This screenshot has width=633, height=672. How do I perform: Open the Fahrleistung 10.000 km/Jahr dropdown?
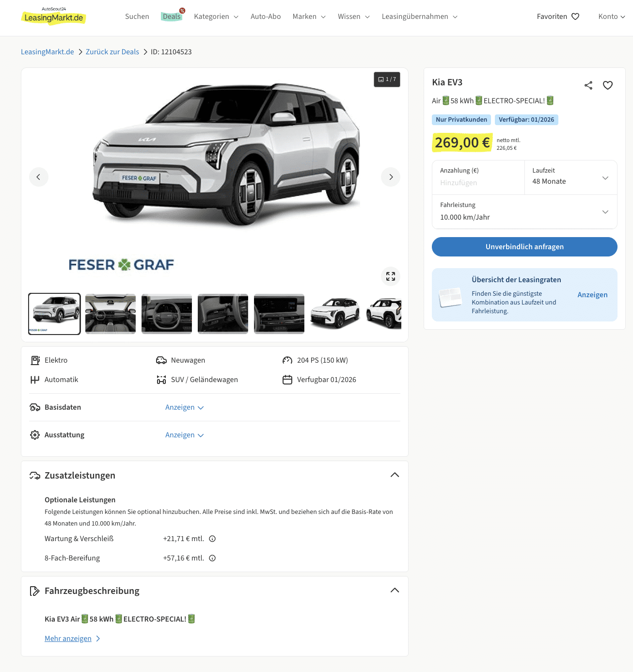[x=524, y=211]
